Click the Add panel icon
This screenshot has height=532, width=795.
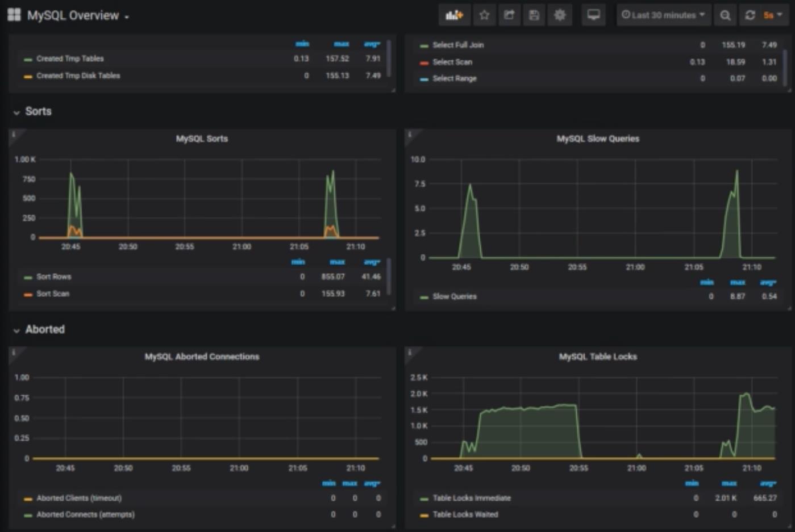[454, 15]
